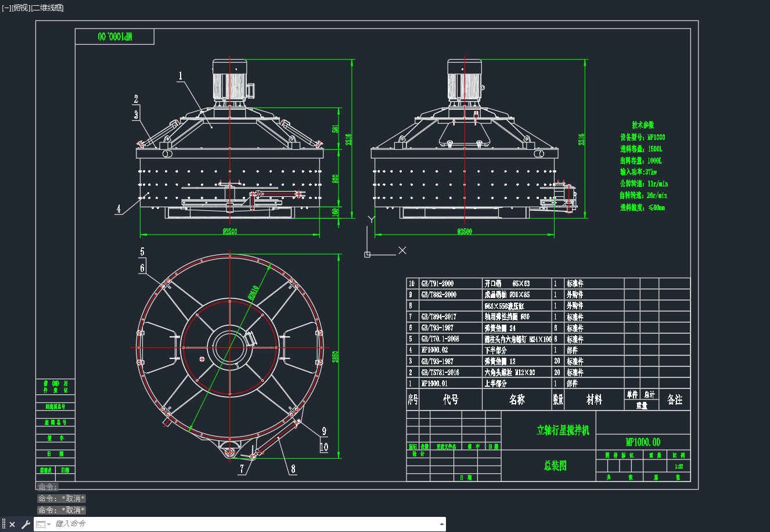Select leader callout number 8 below plan view
Viewport: 770px width, 532px height.
293,469
